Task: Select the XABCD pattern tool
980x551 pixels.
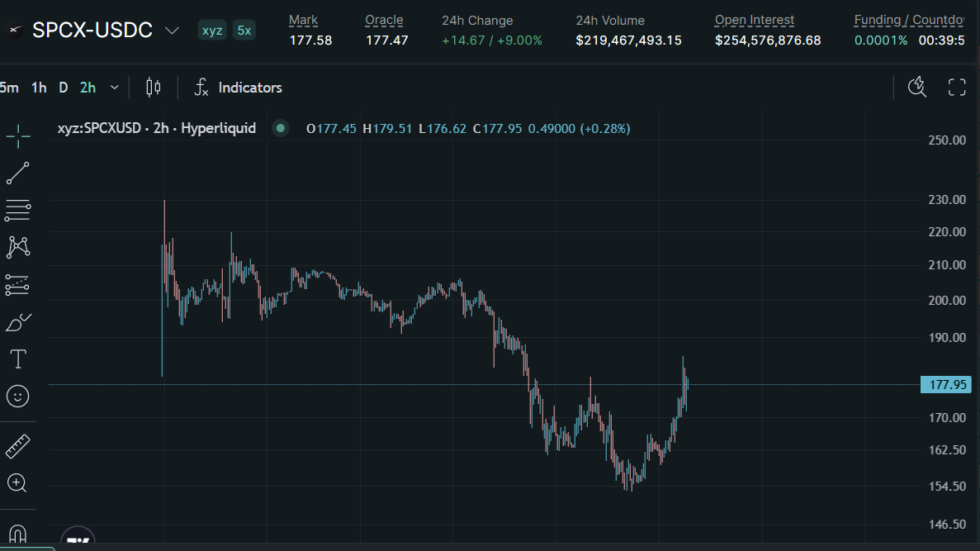Action: tap(18, 248)
